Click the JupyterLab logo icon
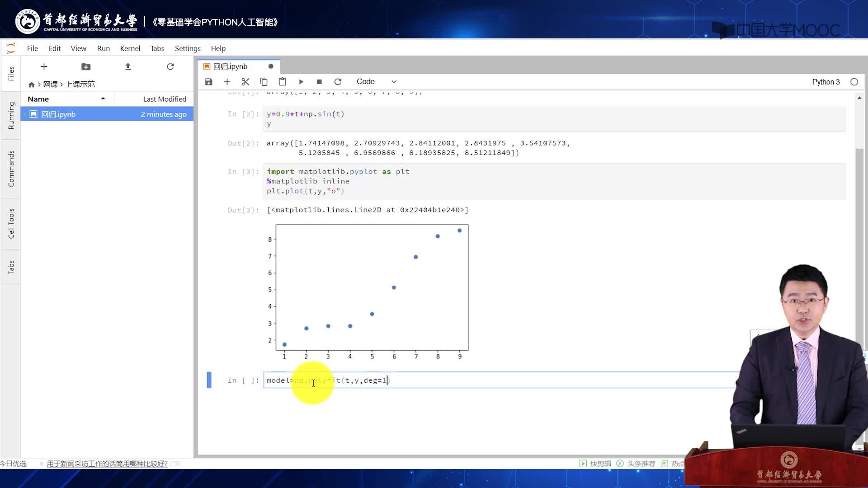This screenshot has height=488, width=868. point(10,48)
